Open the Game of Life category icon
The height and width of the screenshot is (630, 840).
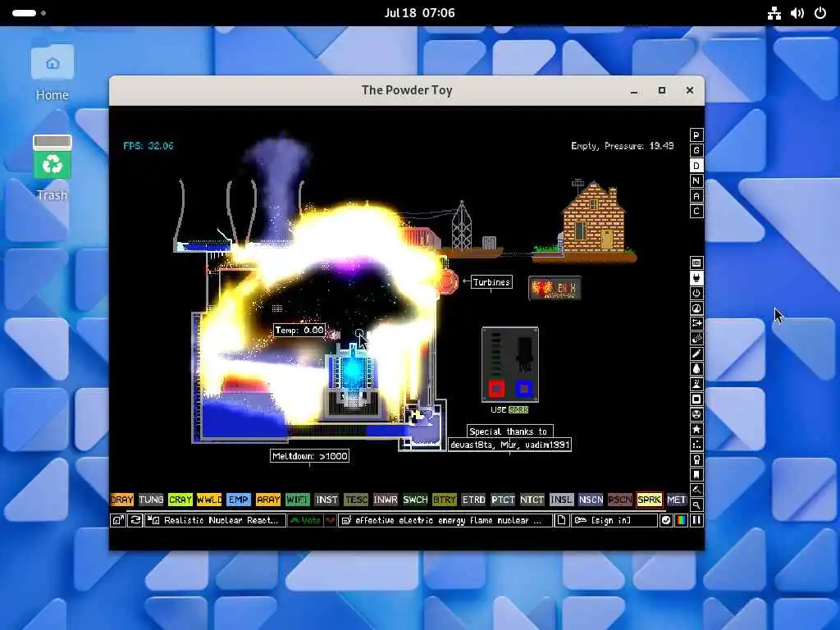(x=696, y=444)
